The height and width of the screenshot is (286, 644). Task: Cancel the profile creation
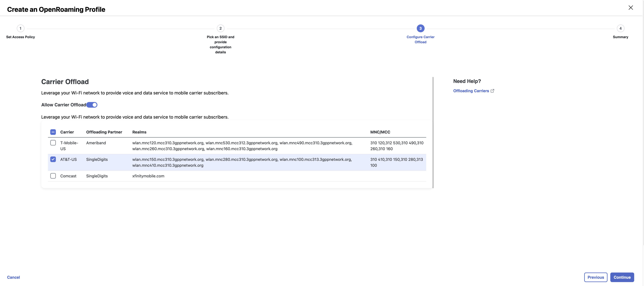coord(13,277)
